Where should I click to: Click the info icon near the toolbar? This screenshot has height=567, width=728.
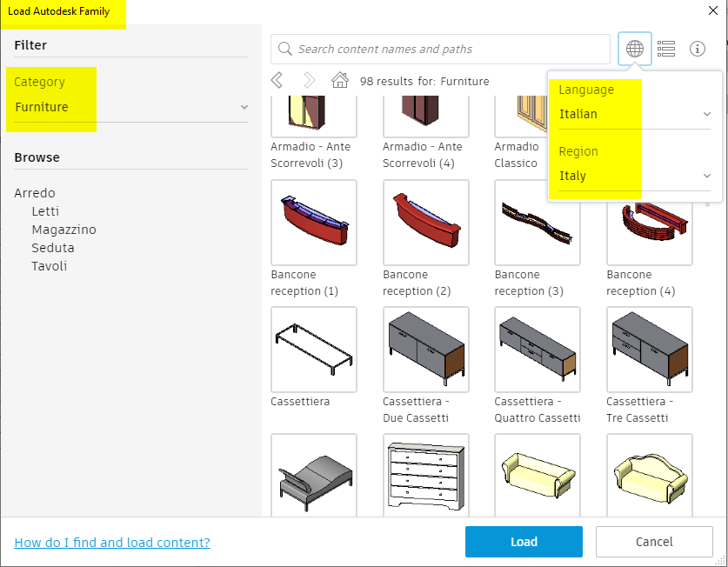tap(697, 49)
